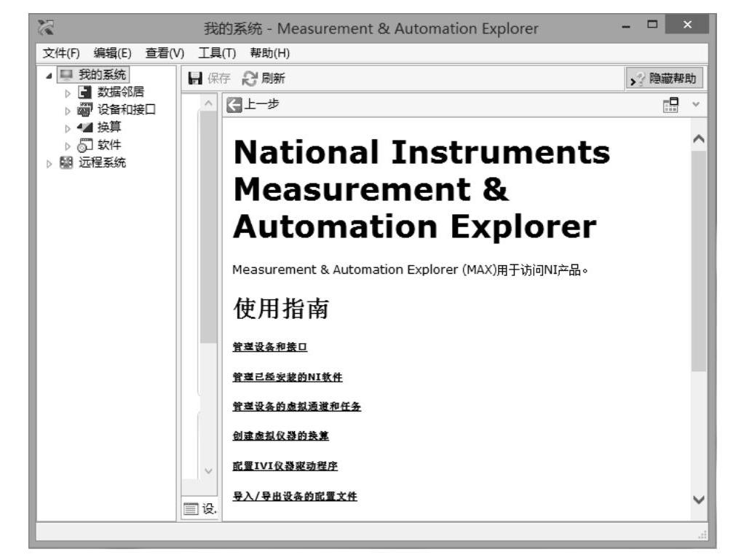Click the 保存 floppy disk icon
Image resolution: width=744 pixels, height=560 pixels.
pos(195,79)
